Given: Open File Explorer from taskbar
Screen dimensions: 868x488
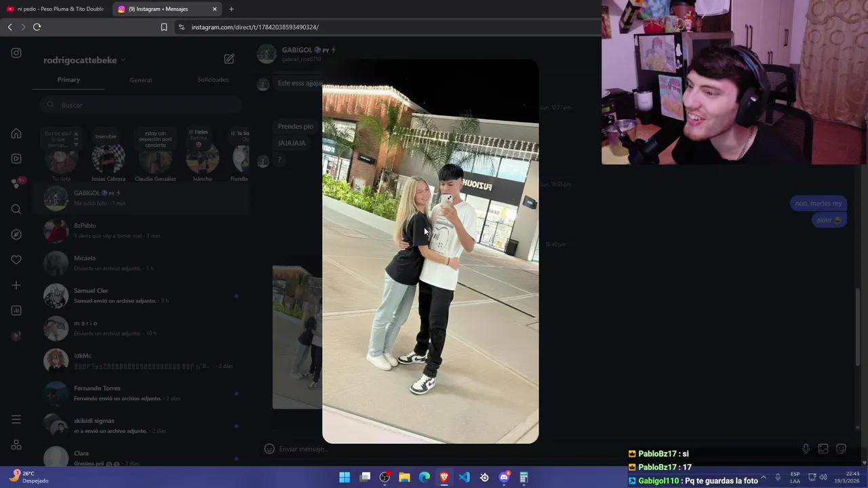Looking at the screenshot, I should pos(405,477).
